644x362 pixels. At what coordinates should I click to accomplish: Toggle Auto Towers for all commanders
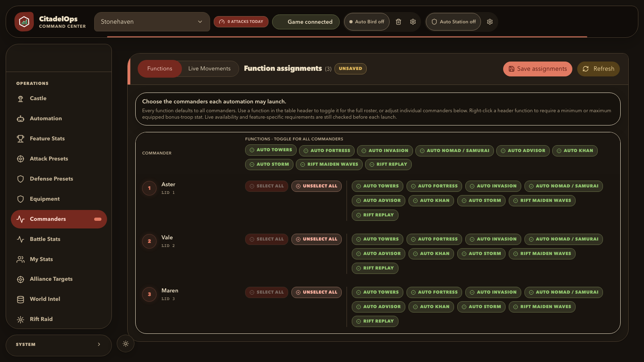pos(271,150)
